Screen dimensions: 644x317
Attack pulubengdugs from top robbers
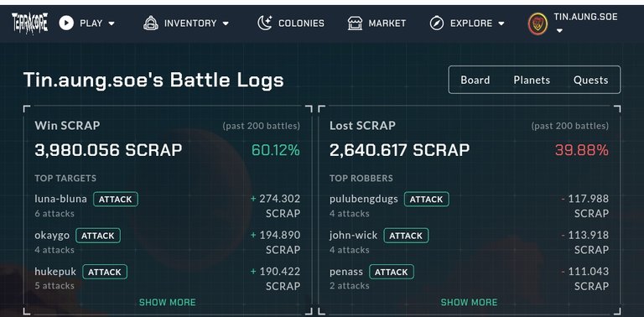pyautogui.click(x=427, y=199)
